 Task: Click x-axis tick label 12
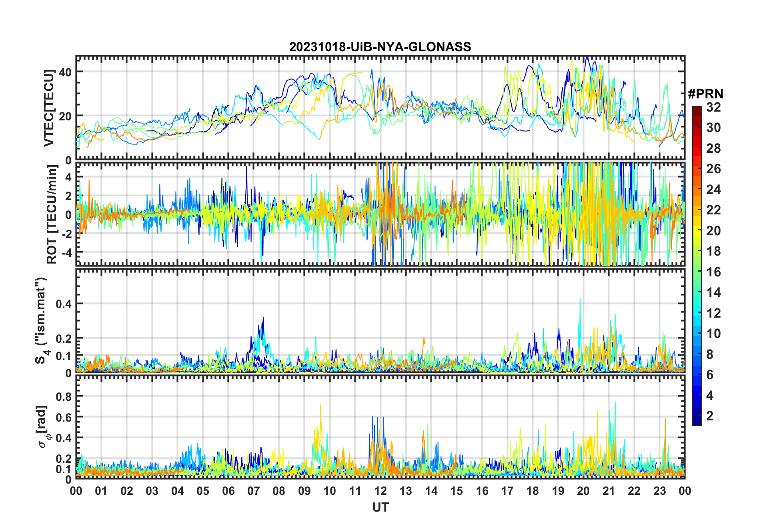click(380, 491)
